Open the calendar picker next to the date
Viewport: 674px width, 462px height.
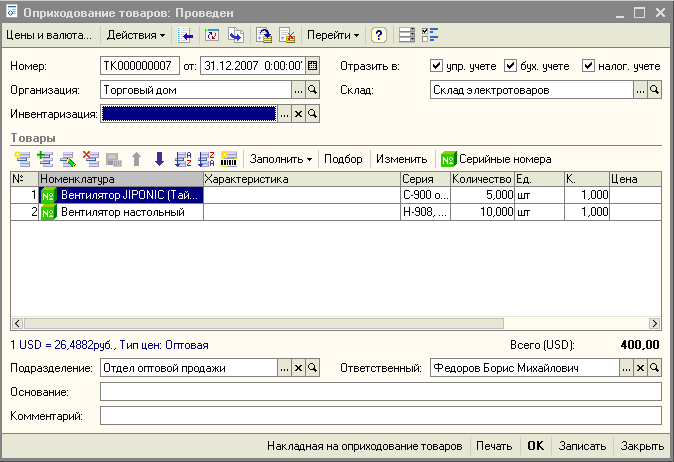tap(312, 66)
